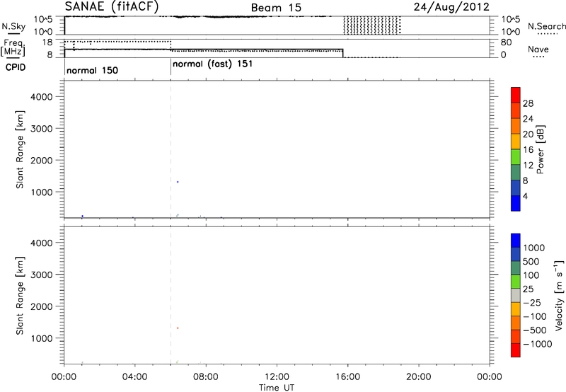Screen dimensions: 566x392
Task: Click the 08:00 time axis tick label
Action: pyautogui.click(x=206, y=377)
